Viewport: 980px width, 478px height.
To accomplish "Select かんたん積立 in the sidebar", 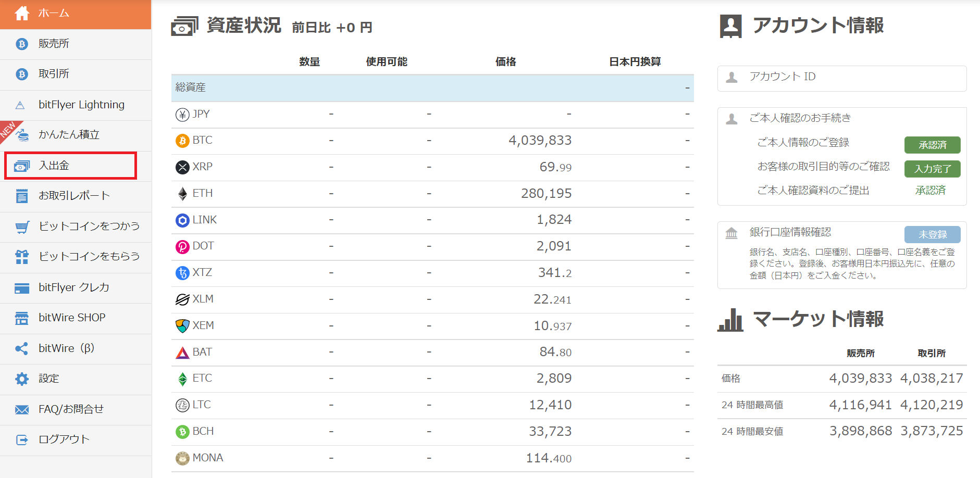I will pos(76,135).
